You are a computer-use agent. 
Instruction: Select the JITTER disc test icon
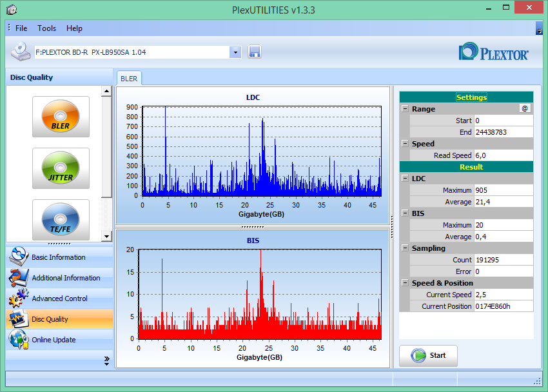tap(61, 168)
